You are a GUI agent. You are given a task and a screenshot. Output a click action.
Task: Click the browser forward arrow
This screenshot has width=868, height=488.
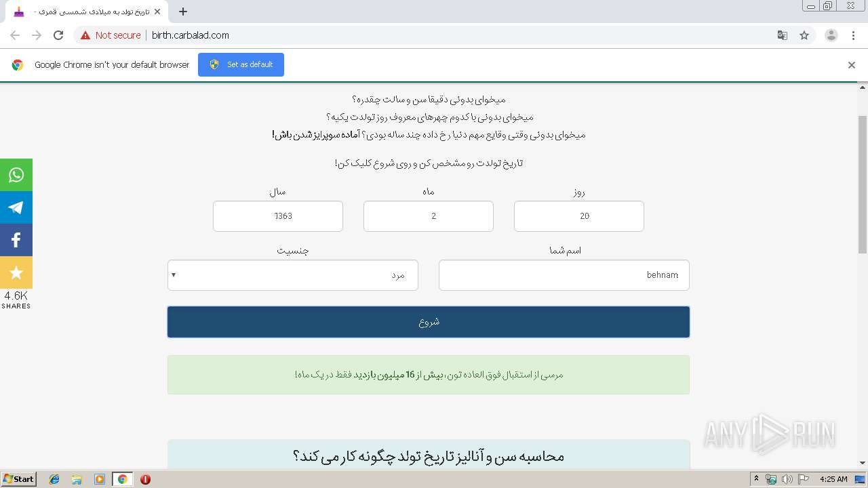(x=37, y=35)
